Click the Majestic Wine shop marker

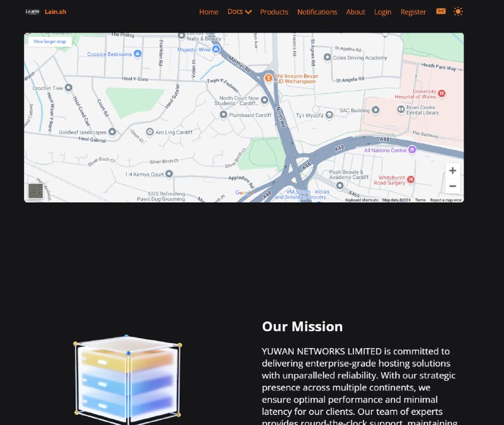click(x=216, y=49)
